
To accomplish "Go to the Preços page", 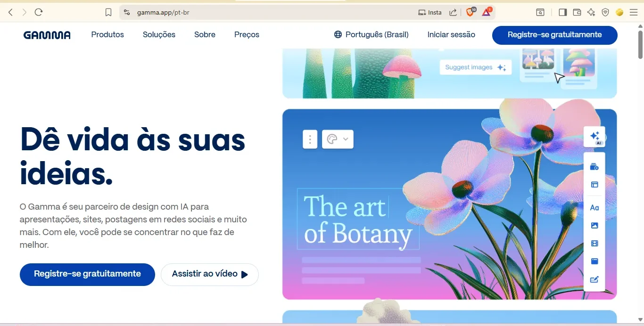I will [247, 35].
